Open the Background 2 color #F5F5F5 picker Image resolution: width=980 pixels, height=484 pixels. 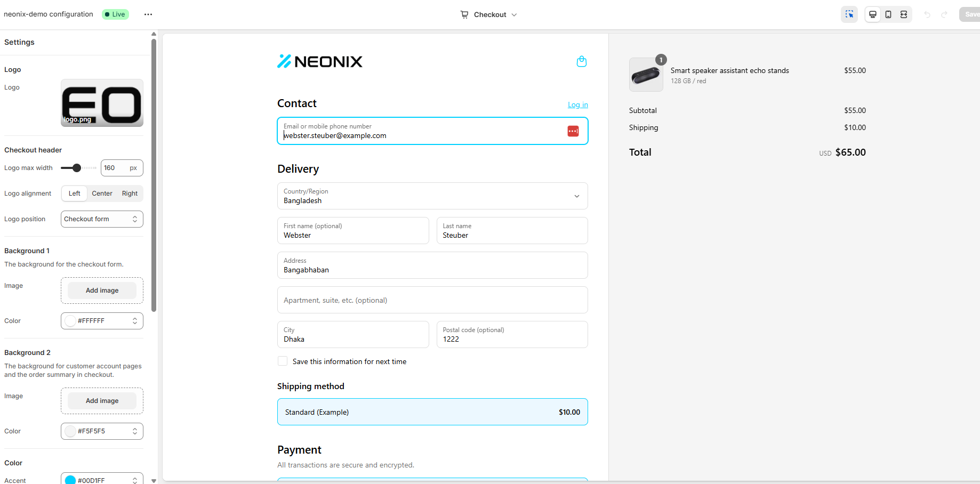coord(102,431)
